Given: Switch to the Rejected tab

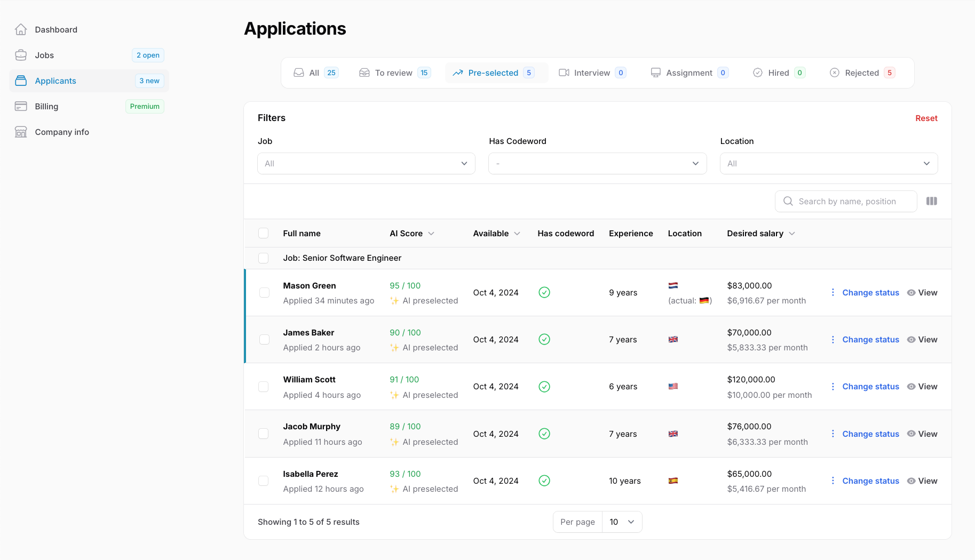Looking at the screenshot, I should pyautogui.click(x=862, y=73).
